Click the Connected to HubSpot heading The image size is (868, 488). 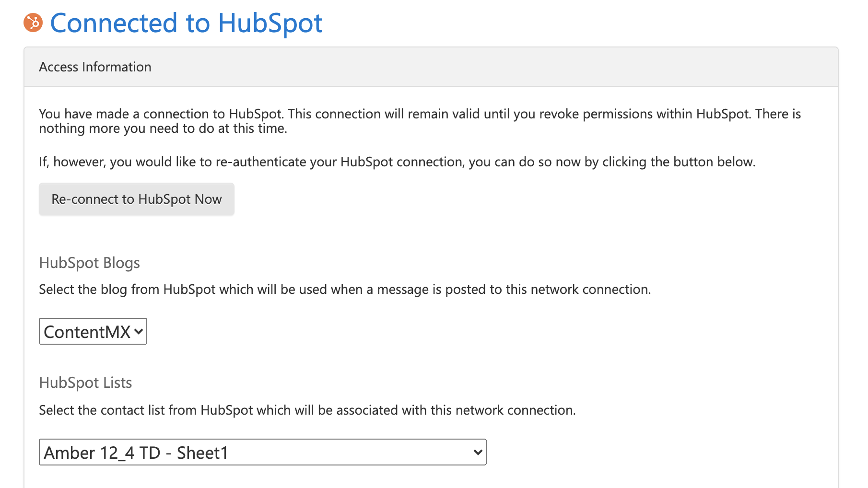pyautogui.click(x=188, y=22)
